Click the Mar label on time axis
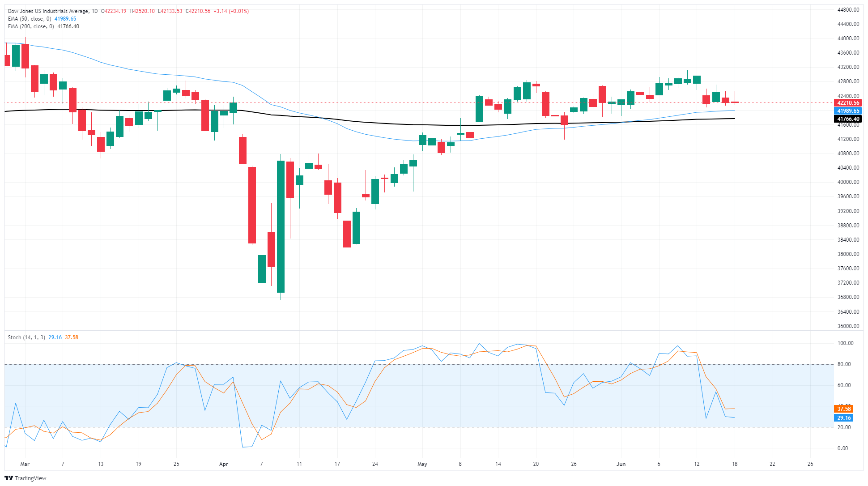 (25, 464)
